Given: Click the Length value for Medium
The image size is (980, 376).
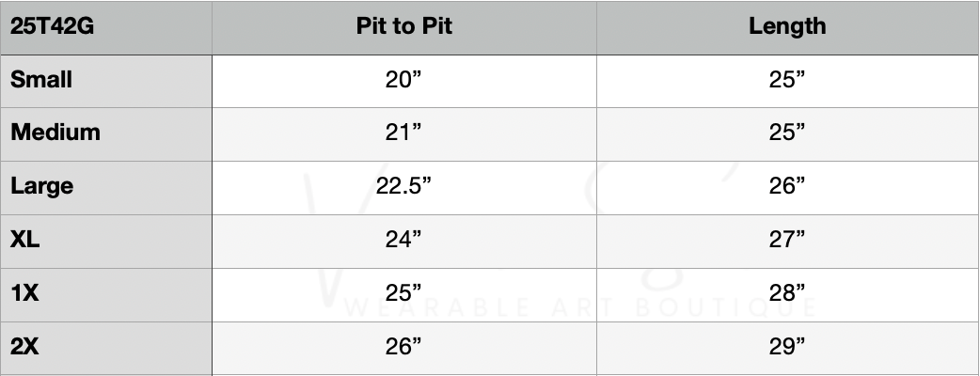Looking at the screenshot, I should coord(787,133).
